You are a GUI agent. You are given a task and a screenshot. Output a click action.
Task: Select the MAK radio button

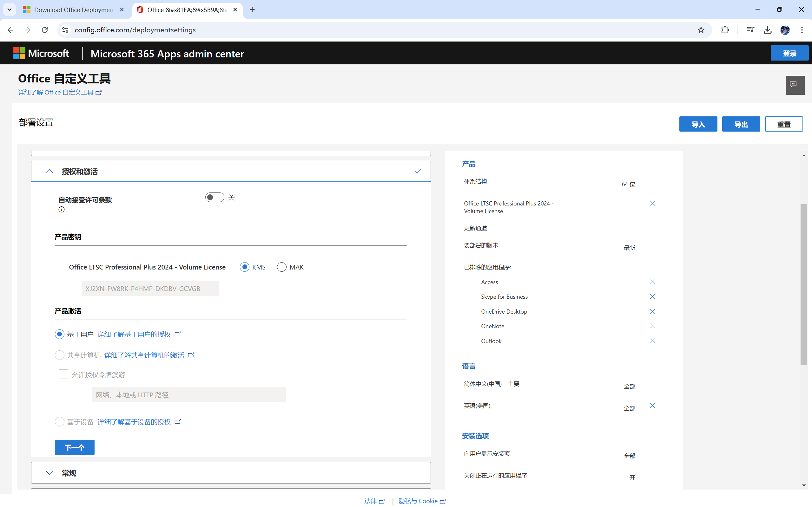282,267
